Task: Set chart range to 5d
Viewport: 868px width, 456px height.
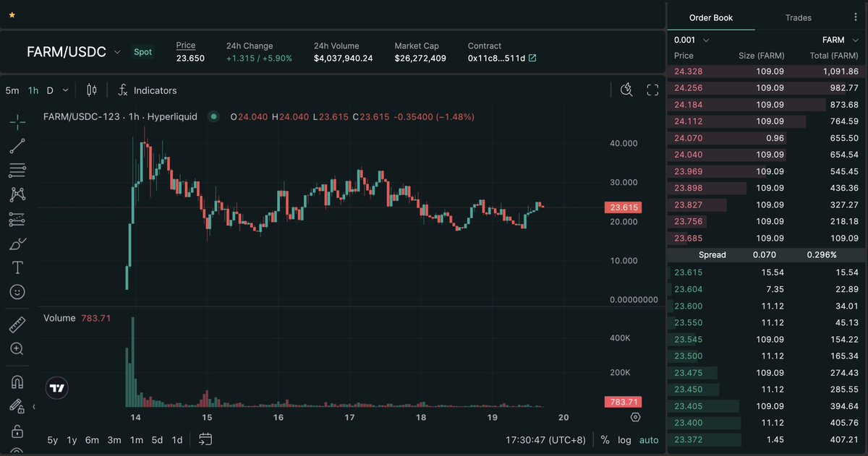Action: tap(157, 439)
